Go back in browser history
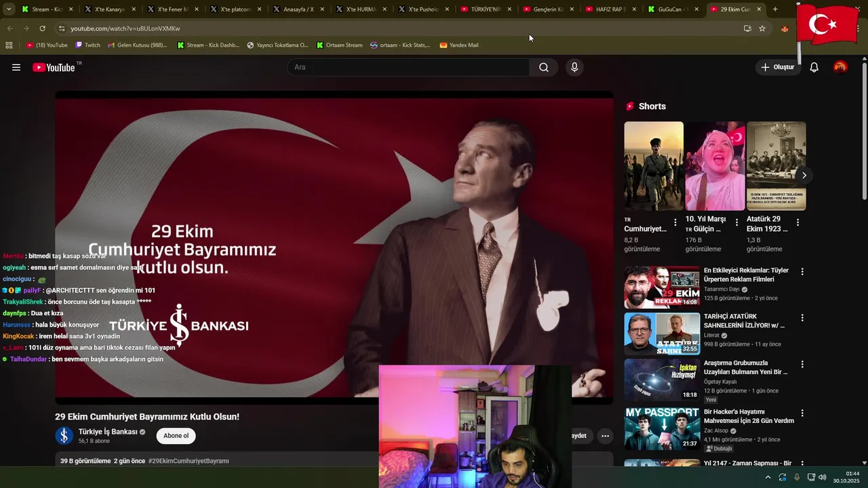Screen dimensions: 868x488 pos(9,28)
